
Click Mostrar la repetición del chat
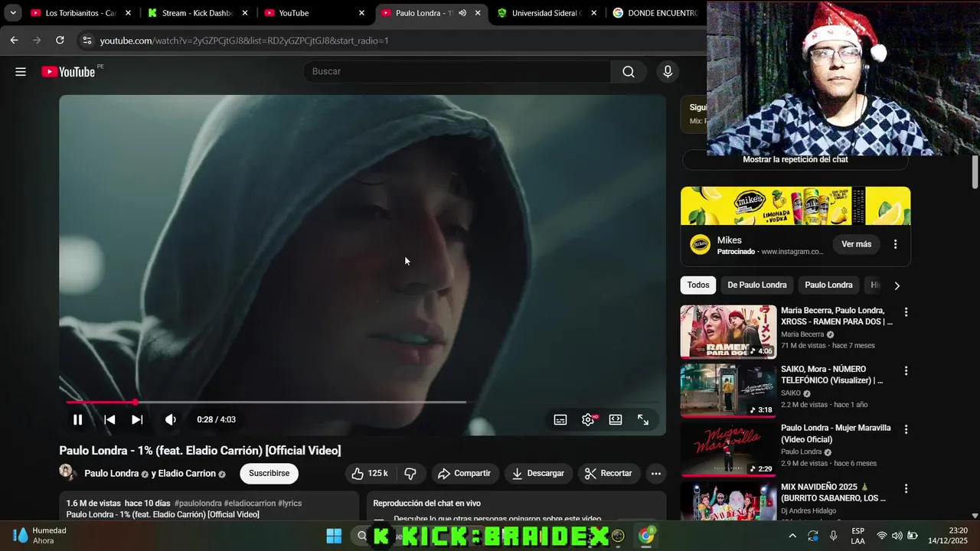tap(795, 160)
